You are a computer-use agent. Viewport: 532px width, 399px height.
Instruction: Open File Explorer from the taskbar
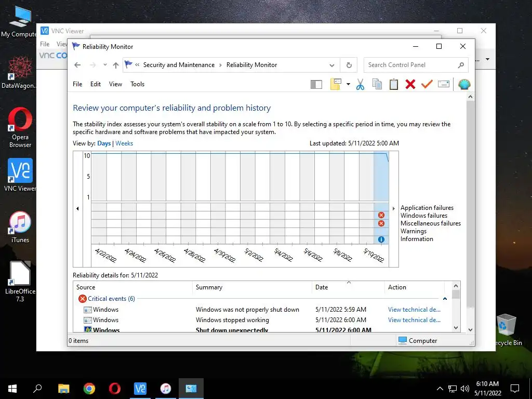63,389
